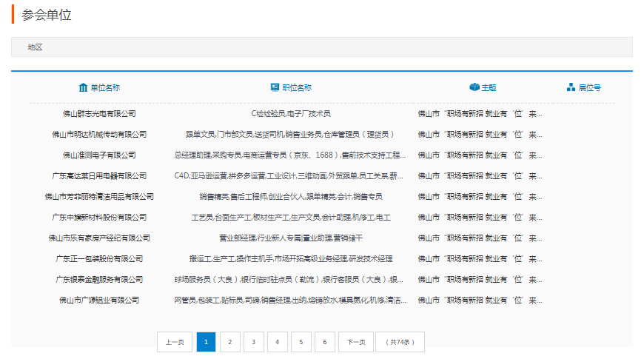Click positions starting with 搬运工,生产工
Viewport: 644px width, 356px height.
coord(291,259)
